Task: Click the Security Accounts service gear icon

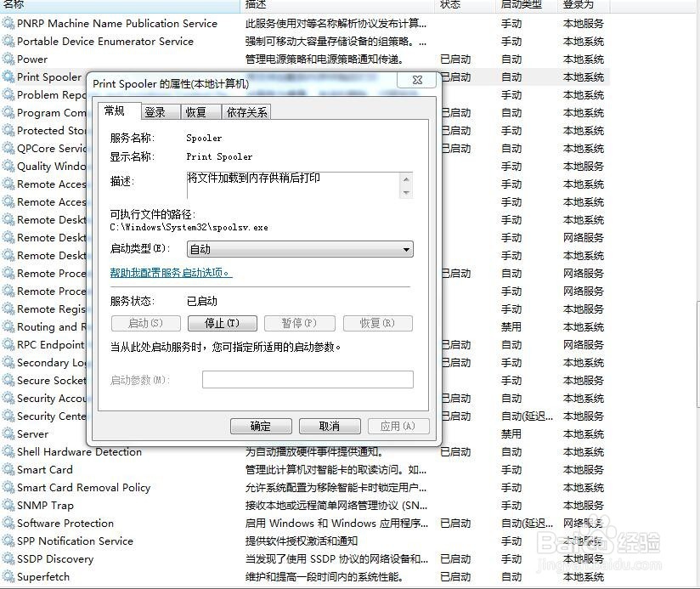Action: [x=8, y=399]
